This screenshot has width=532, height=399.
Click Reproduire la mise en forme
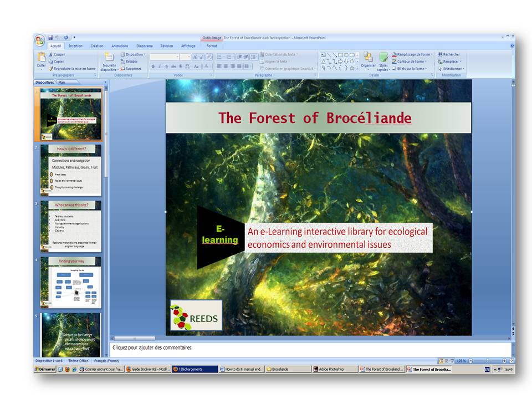(72, 69)
